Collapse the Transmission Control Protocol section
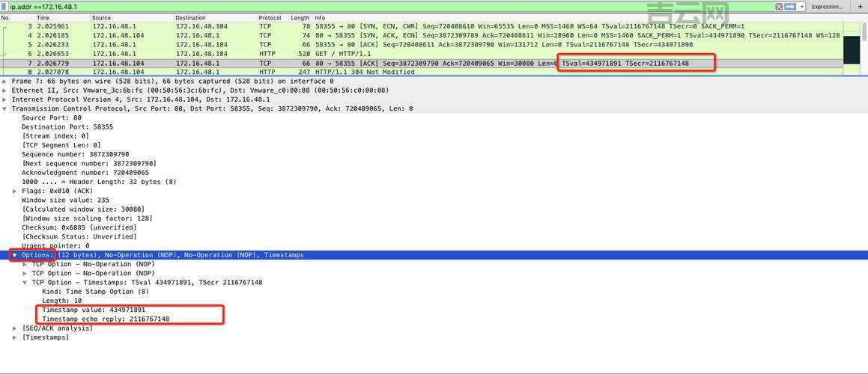The image size is (868, 374). coord(4,108)
